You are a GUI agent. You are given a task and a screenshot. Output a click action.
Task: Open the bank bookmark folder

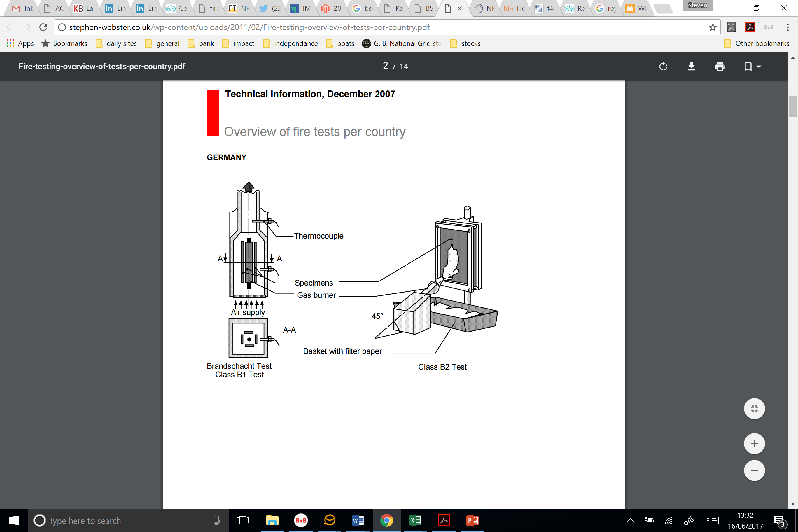click(x=201, y=43)
